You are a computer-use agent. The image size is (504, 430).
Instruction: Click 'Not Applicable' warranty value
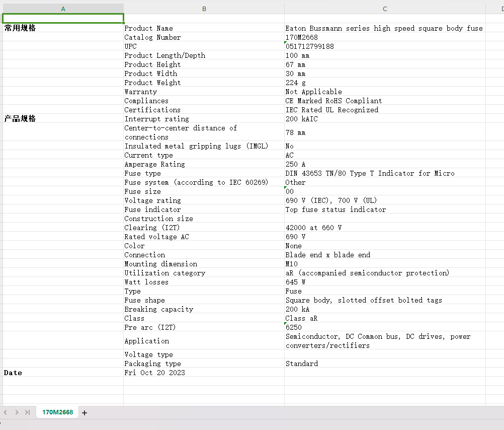click(385, 92)
